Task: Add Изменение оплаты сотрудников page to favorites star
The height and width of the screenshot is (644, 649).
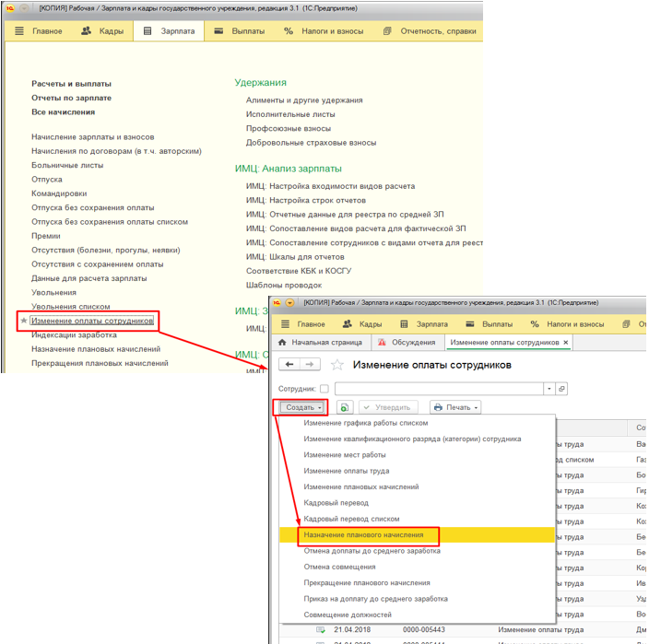Action: (337, 366)
